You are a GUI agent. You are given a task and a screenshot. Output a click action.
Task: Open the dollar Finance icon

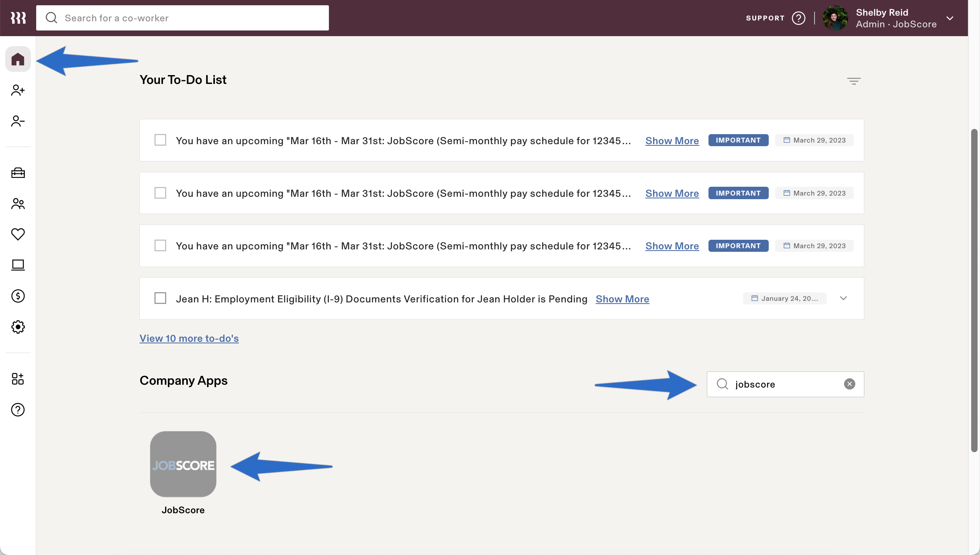tap(18, 296)
